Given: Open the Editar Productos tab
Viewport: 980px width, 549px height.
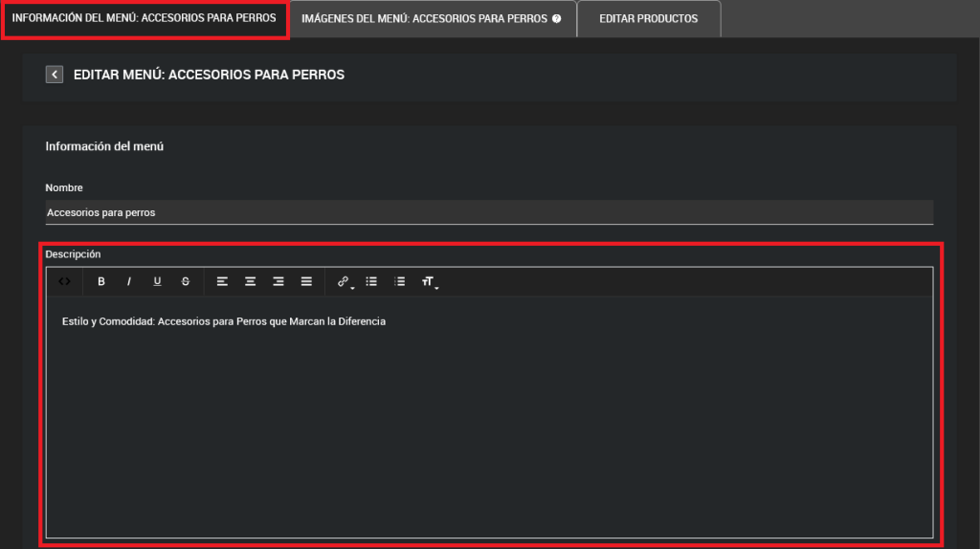Looking at the screenshot, I should (x=648, y=19).
